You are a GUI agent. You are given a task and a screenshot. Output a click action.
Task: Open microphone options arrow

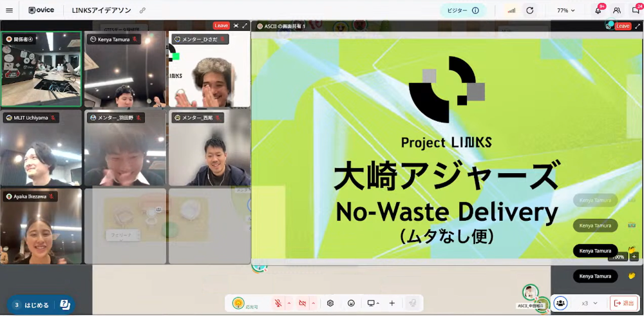click(x=289, y=303)
